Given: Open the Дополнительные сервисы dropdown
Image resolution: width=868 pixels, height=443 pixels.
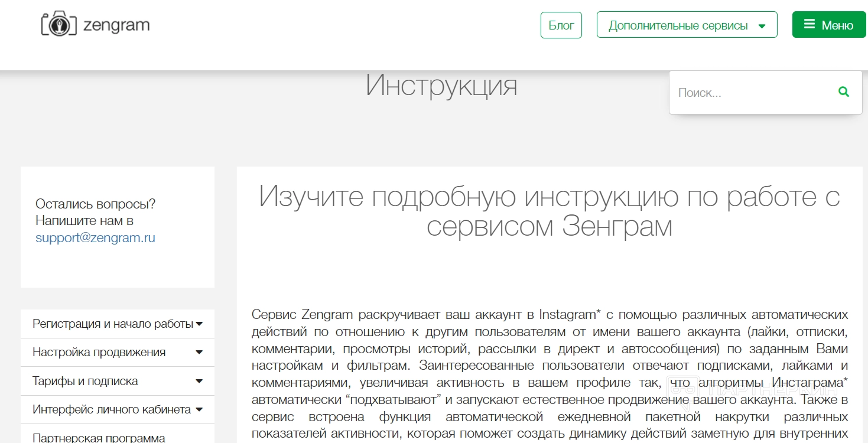Looking at the screenshot, I should (687, 25).
